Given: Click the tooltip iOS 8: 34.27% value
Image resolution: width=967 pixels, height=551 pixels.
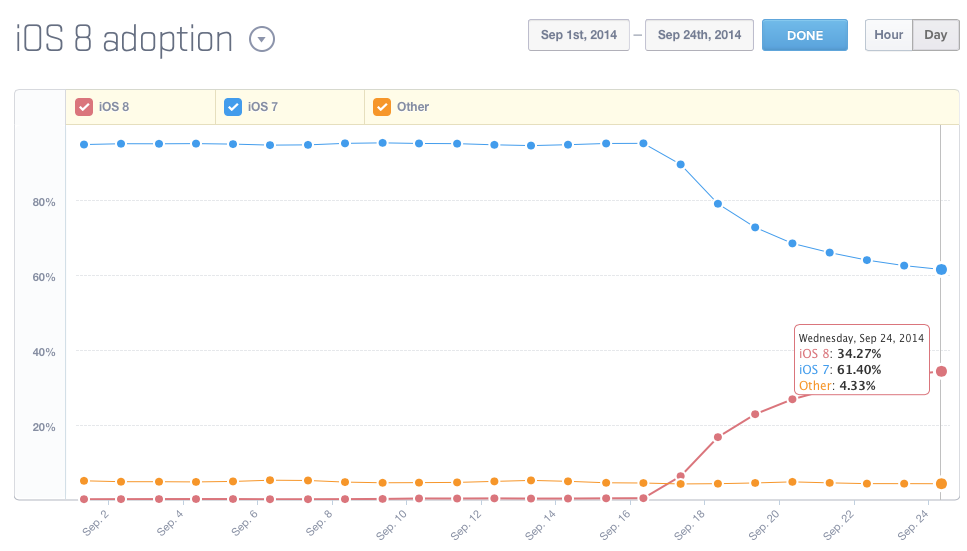Looking at the screenshot, I should click(840, 354).
